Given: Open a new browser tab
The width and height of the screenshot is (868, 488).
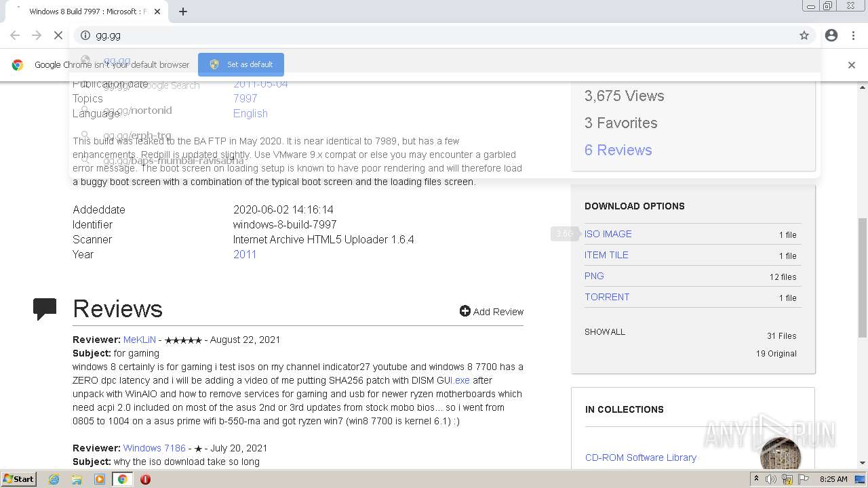Looking at the screenshot, I should (183, 12).
